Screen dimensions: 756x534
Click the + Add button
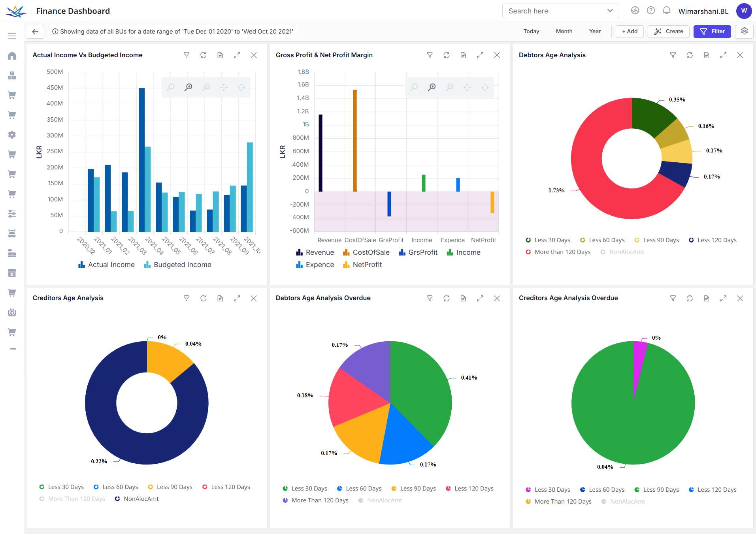pyautogui.click(x=629, y=31)
